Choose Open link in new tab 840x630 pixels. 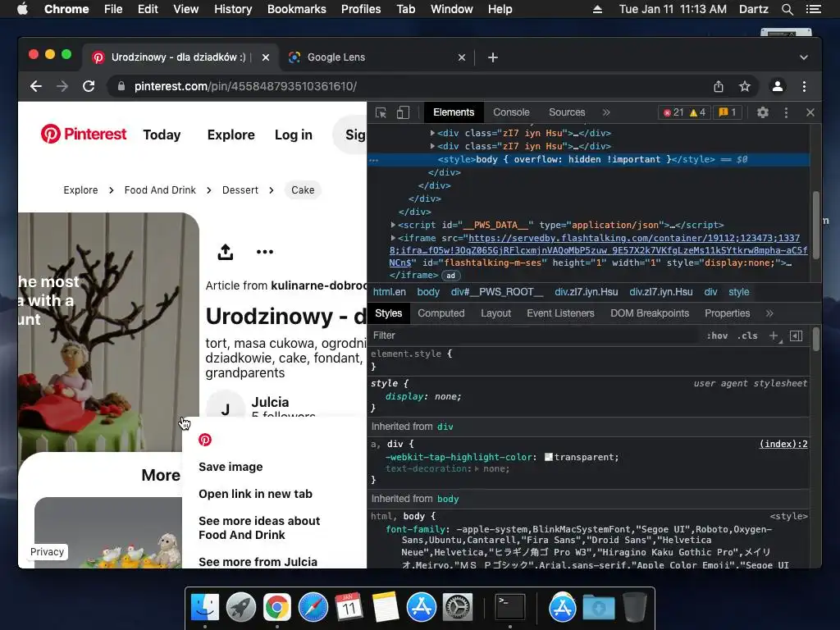tap(256, 494)
